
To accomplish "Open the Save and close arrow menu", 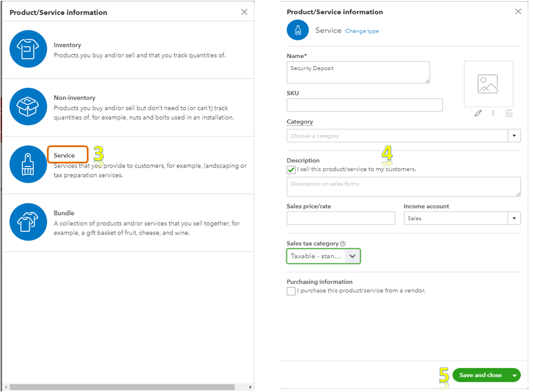I will tap(514, 375).
